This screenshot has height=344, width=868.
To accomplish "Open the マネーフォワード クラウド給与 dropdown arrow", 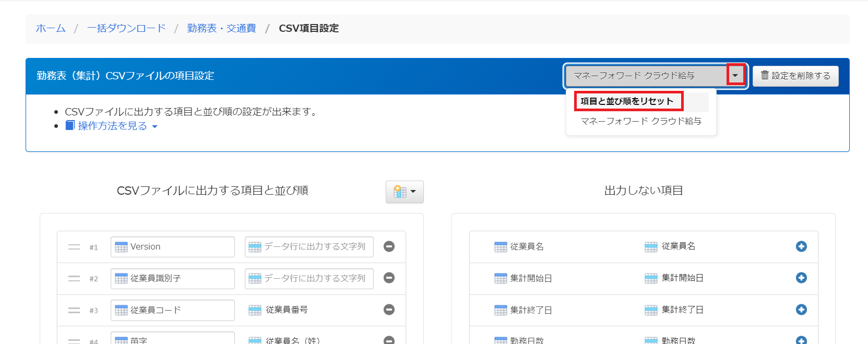I will [735, 76].
